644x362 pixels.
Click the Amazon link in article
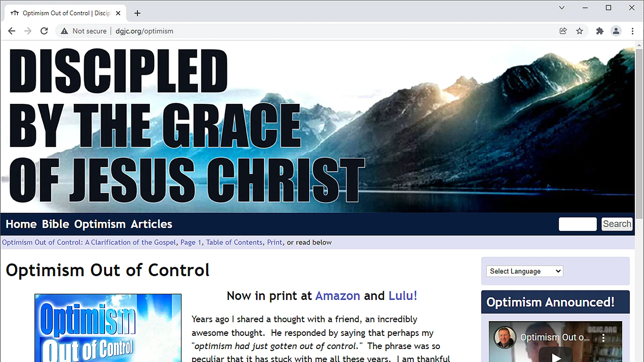point(337,296)
